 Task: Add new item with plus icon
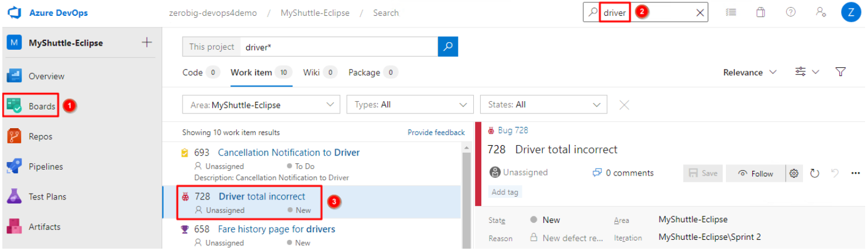coord(147,43)
